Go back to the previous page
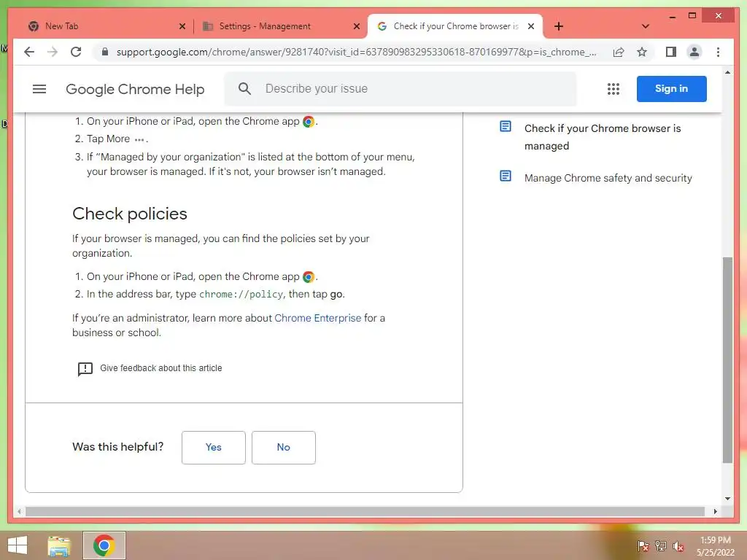Viewport: 747px width, 560px height. pos(29,52)
